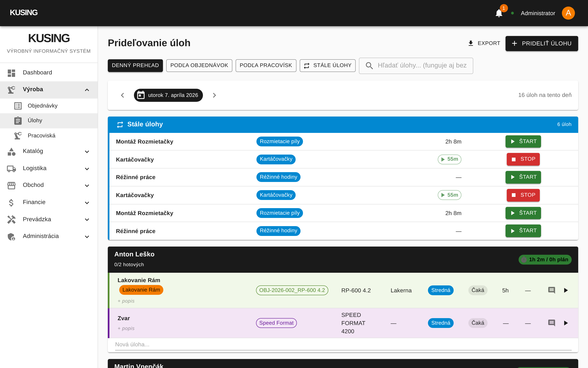Open the Administrator avatar menu
Image resolution: width=588 pixels, height=368 pixels.
pyautogui.click(x=568, y=13)
